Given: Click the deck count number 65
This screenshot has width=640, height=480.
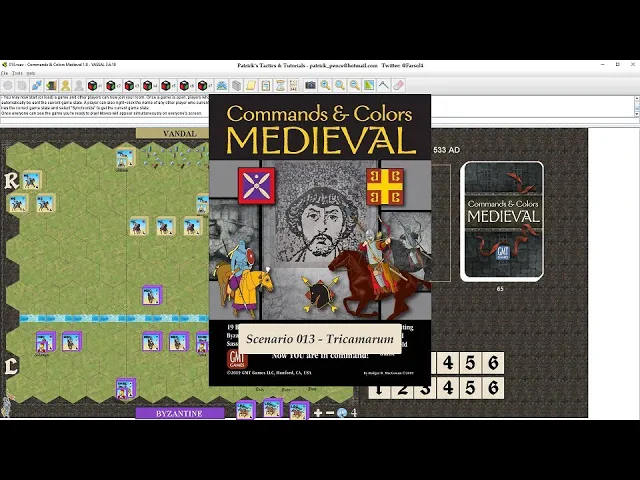Looking at the screenshot, I should tap(500, 289).
